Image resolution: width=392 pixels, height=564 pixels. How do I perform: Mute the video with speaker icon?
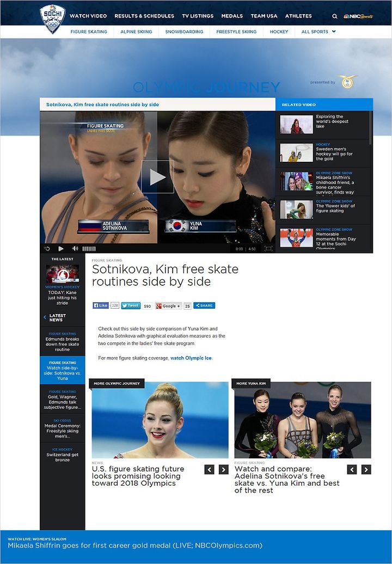(75, 249)
